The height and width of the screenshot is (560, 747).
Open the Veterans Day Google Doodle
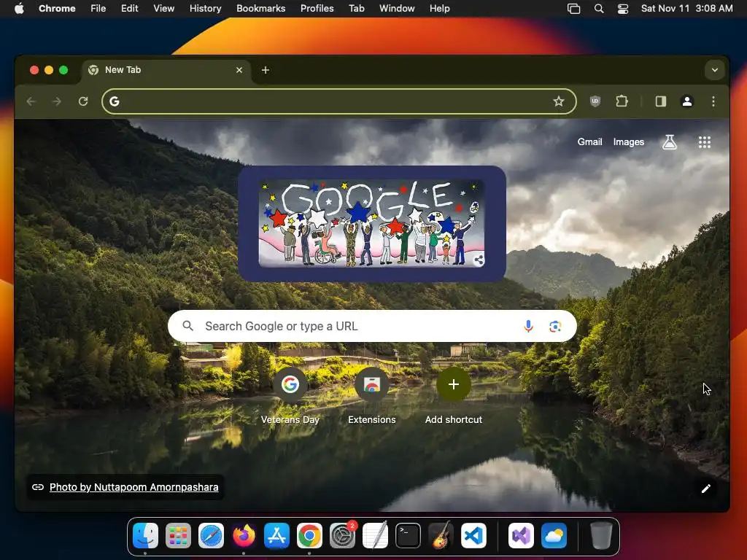point(371,223)
